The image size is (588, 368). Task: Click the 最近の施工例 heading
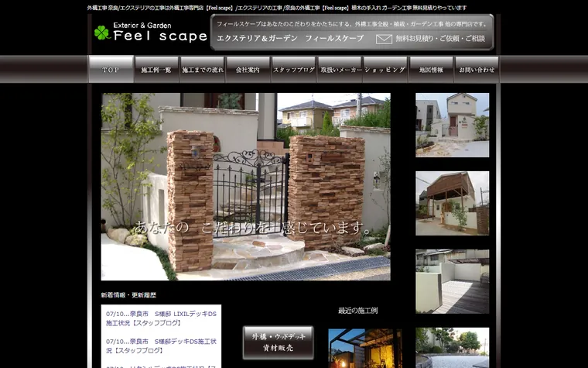click(x=357, y=311)
